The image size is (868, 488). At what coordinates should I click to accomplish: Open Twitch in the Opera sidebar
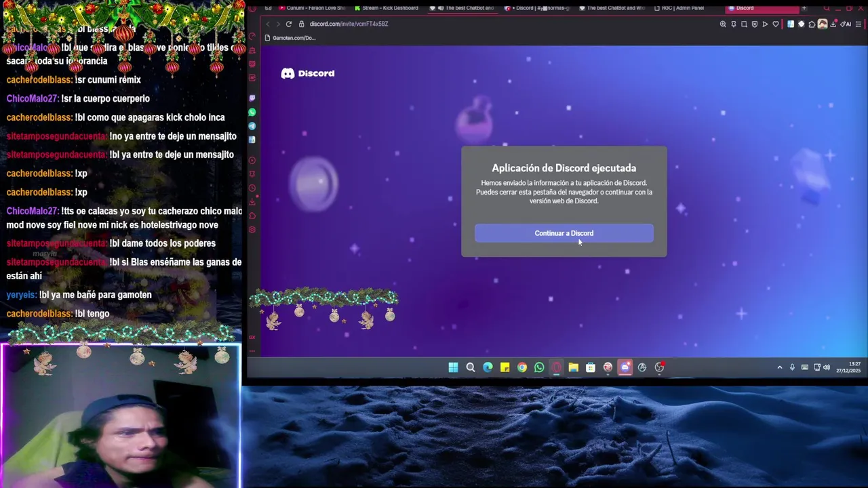pos(252,98)
